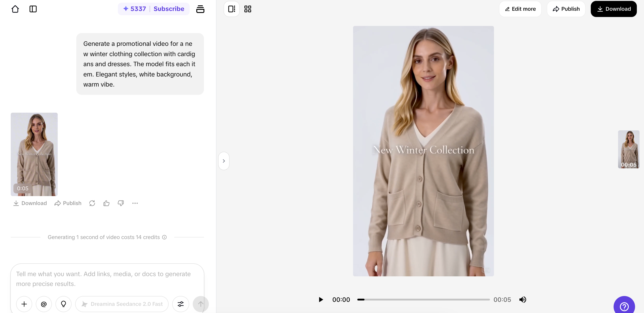This screenshot has height=313, width=644.
Task: Open the generation settings sliders icon
Action: click(x=180, y=304)
